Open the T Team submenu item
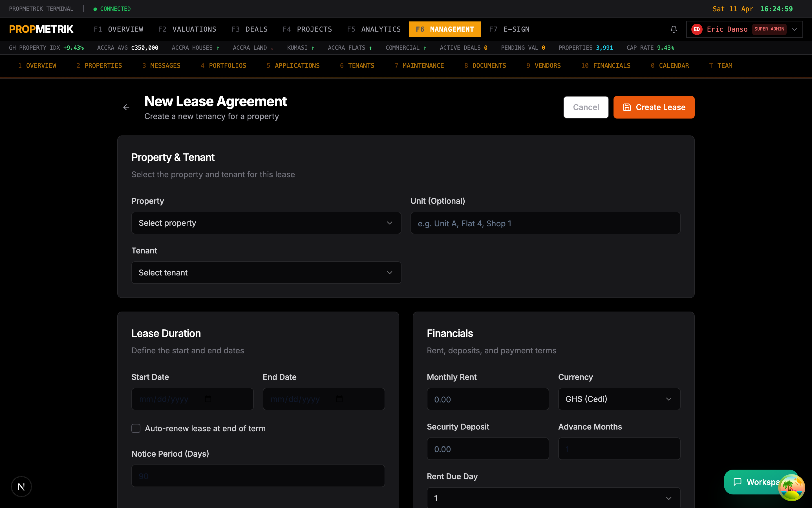The width and height of the screenshot is (812, 508). tap(721, 65)
